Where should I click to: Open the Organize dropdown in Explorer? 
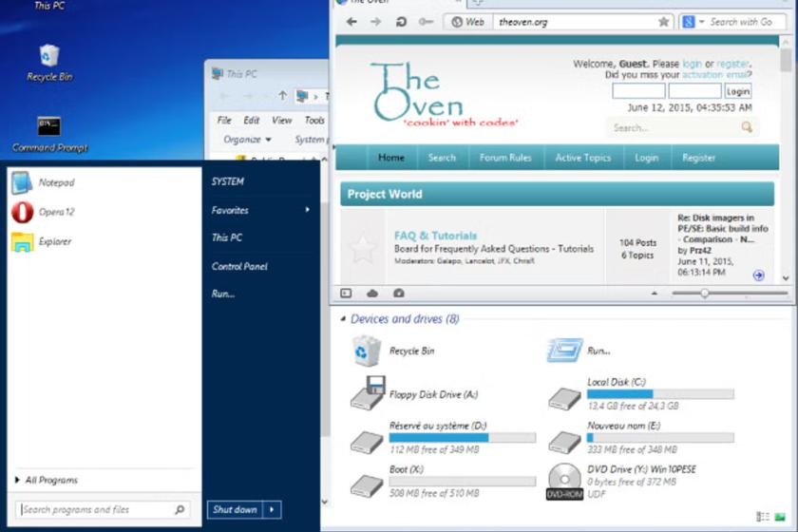(x=247, y=140)
